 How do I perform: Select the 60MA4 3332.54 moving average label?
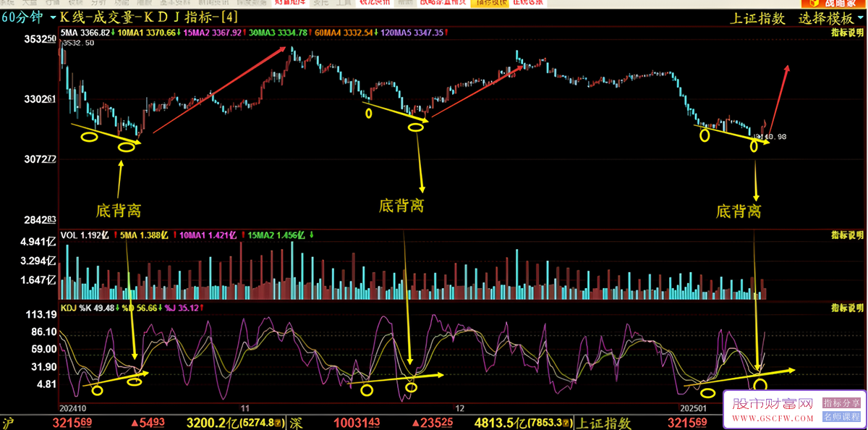(x=344, y=33)
